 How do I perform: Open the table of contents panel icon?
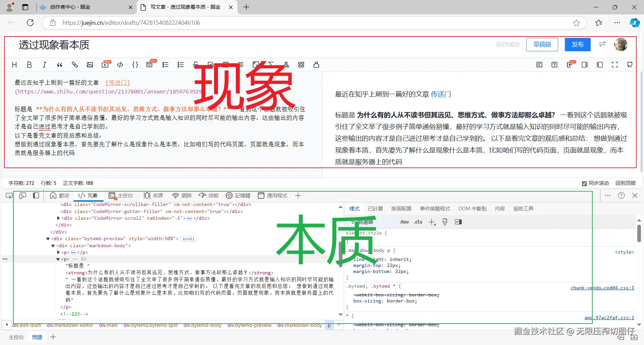point(539,65)
